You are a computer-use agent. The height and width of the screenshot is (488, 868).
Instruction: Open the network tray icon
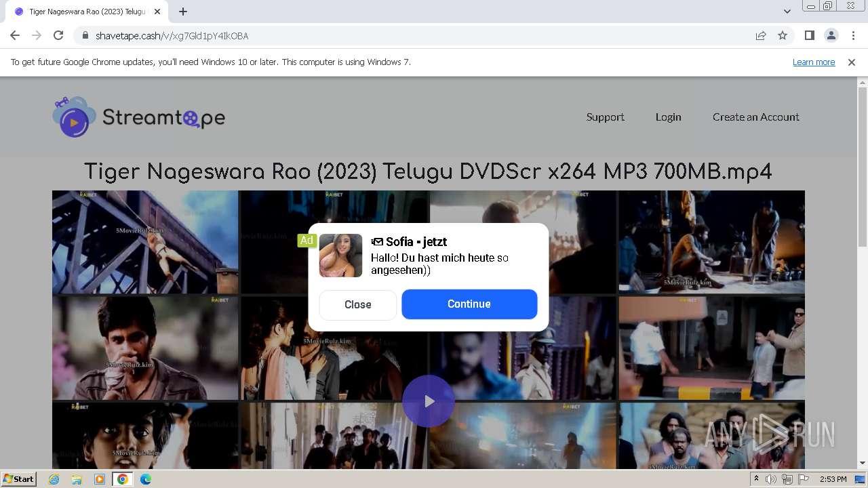coord(787,479)
